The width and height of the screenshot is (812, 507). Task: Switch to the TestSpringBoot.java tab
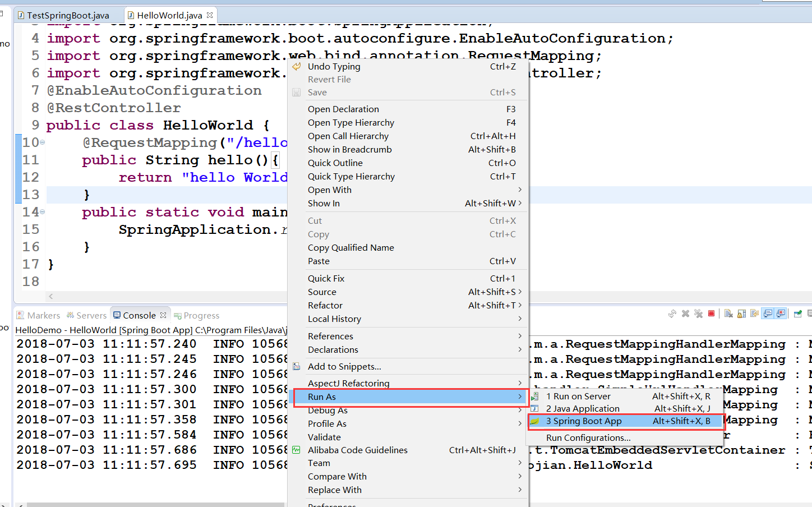pyautogui.click(x=67, y=15)
